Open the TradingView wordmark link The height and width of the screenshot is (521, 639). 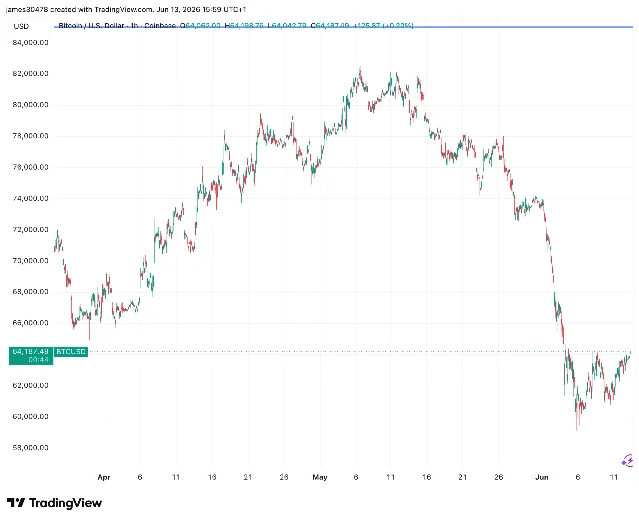(x=66, y=503)
